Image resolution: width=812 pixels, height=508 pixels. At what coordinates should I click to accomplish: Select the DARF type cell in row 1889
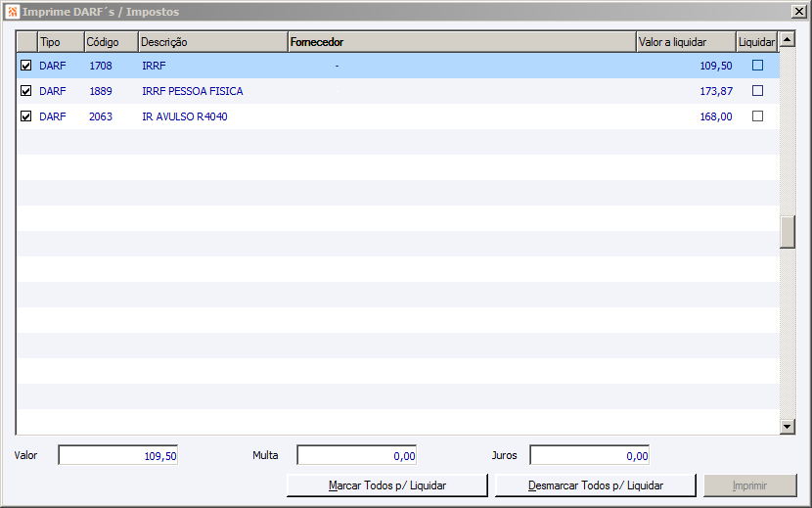click(53, 91)
